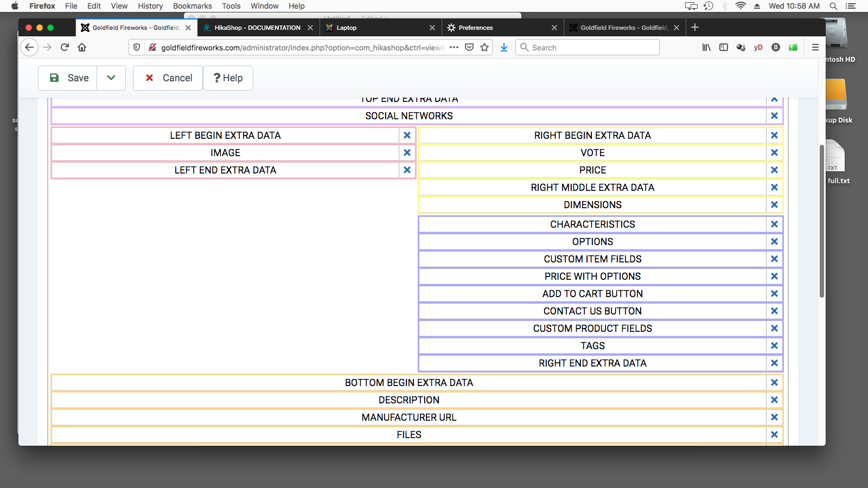The height and width of the screenshot is (488, 868).
Task: Select the CHARACTERISTICS block
Action: click(592, 224)
